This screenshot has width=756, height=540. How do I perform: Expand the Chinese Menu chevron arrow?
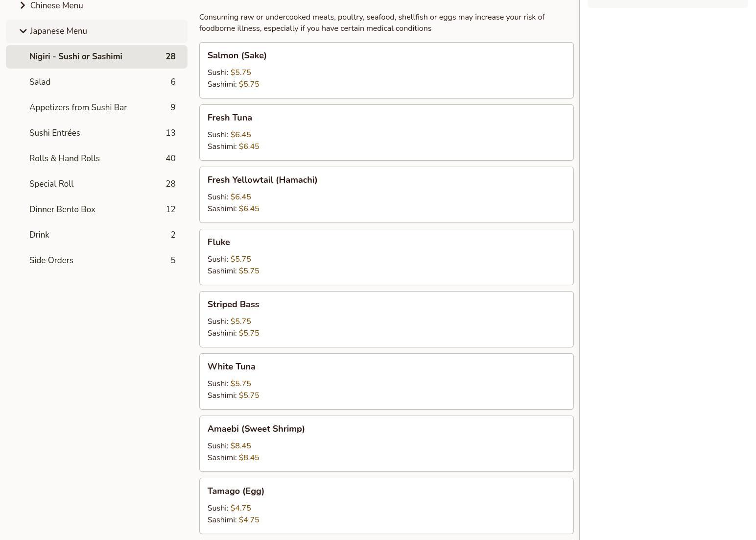23,5
